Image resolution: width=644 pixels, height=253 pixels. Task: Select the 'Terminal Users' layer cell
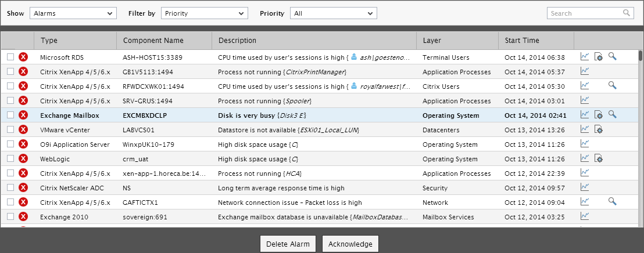[446, 57]
